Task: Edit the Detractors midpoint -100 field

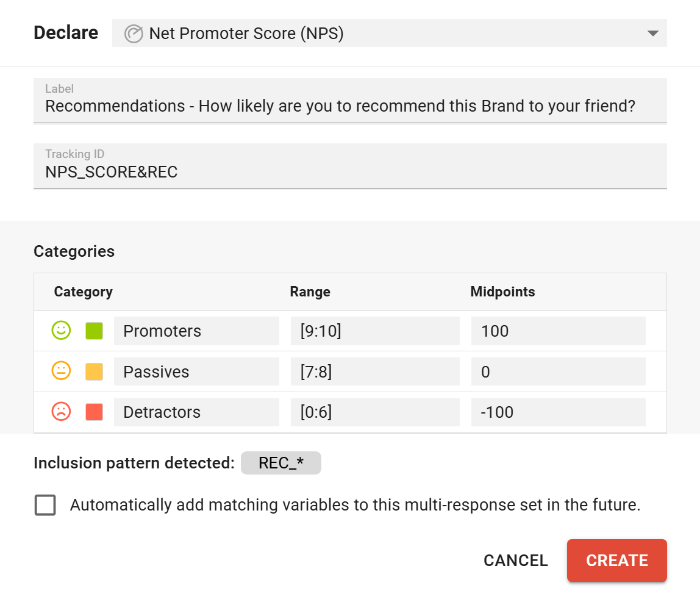Action: tap(558, 412)
